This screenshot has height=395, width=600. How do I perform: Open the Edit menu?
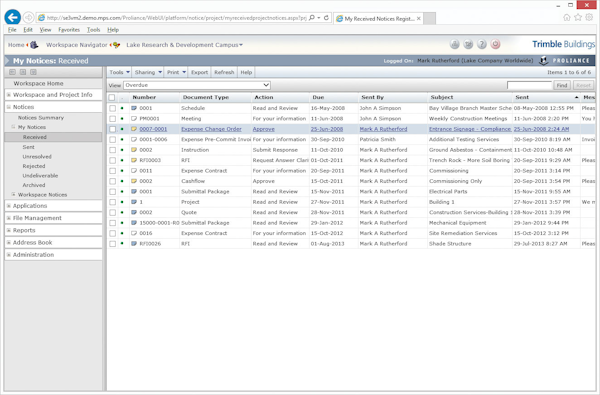(x=28, y=29)
